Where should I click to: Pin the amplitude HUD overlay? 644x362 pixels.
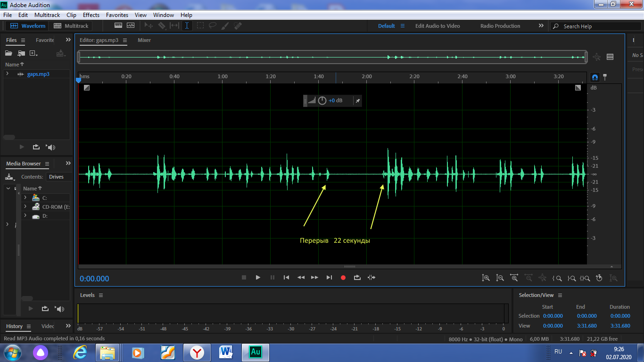click(x=357, y=100)
